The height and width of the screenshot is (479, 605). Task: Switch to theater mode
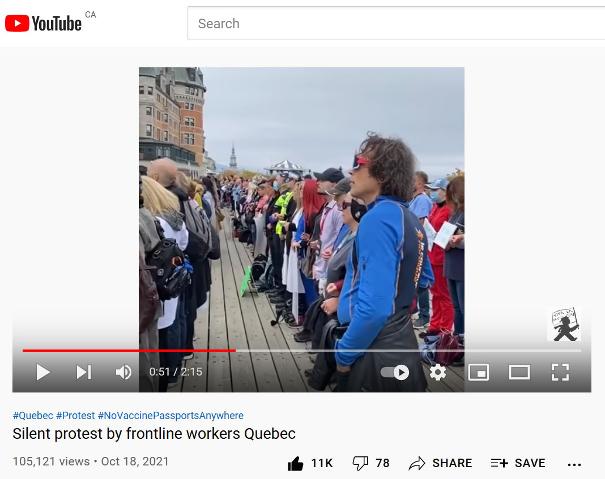519,372
